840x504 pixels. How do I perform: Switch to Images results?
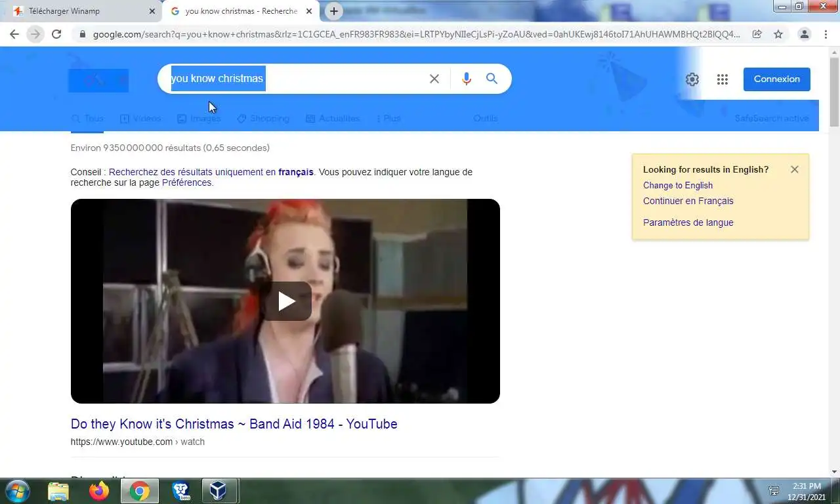coord(199,119)
